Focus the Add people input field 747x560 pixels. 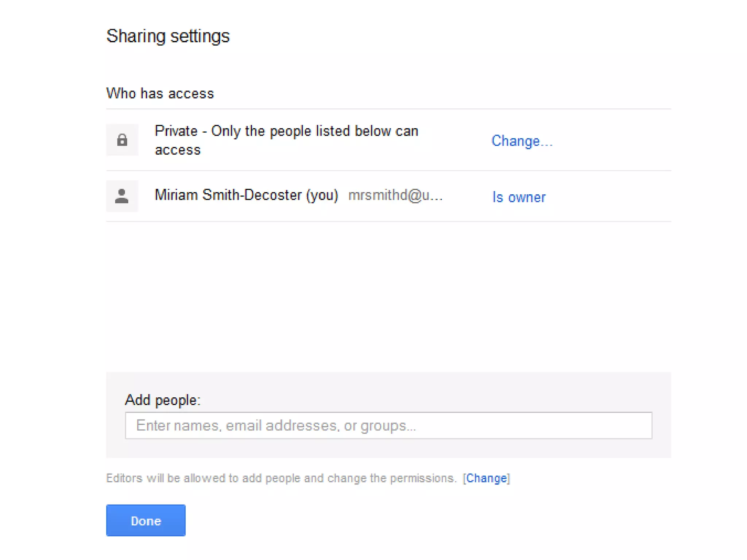point(388,425)
